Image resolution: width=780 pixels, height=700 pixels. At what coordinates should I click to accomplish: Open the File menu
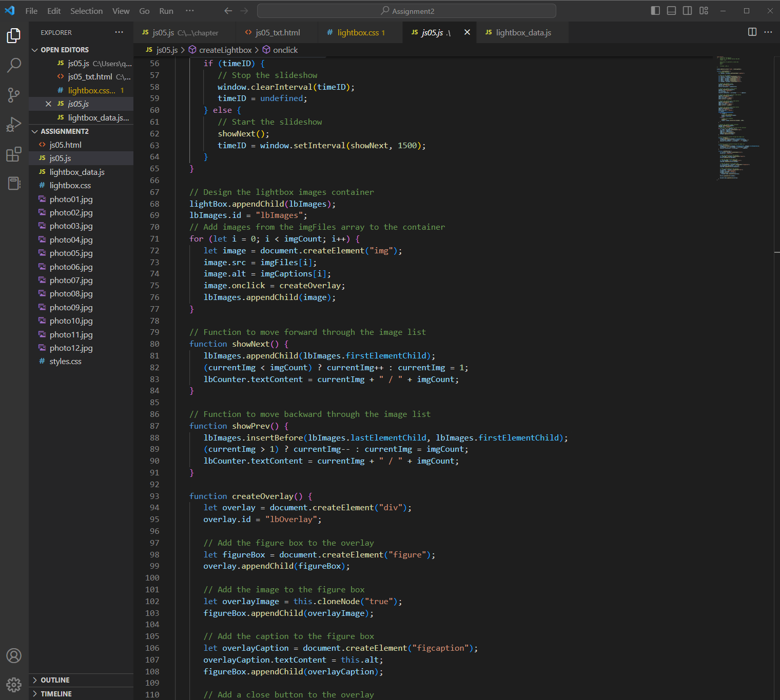(x=31, y=11)
